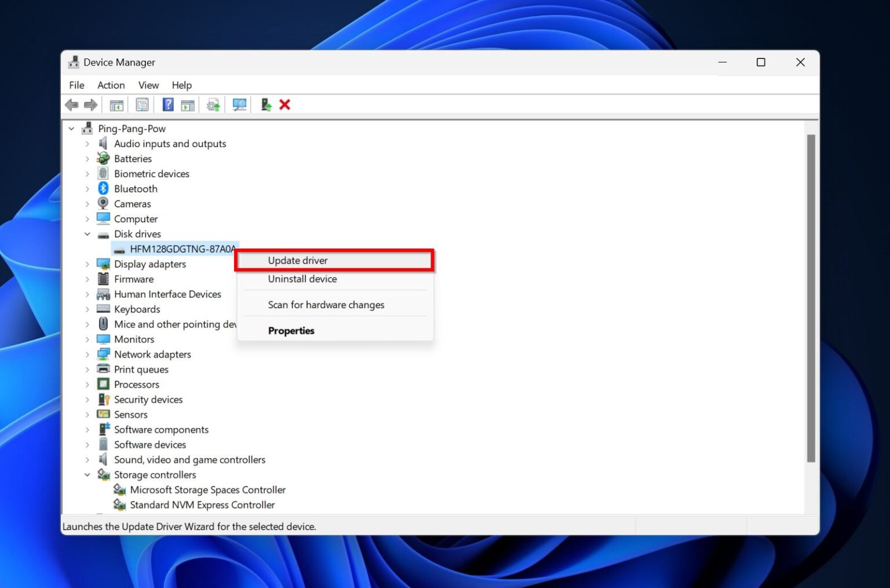Click the Forward navigation arrow
The height and width of the screenshot is (588, 890).
(91, 104)
